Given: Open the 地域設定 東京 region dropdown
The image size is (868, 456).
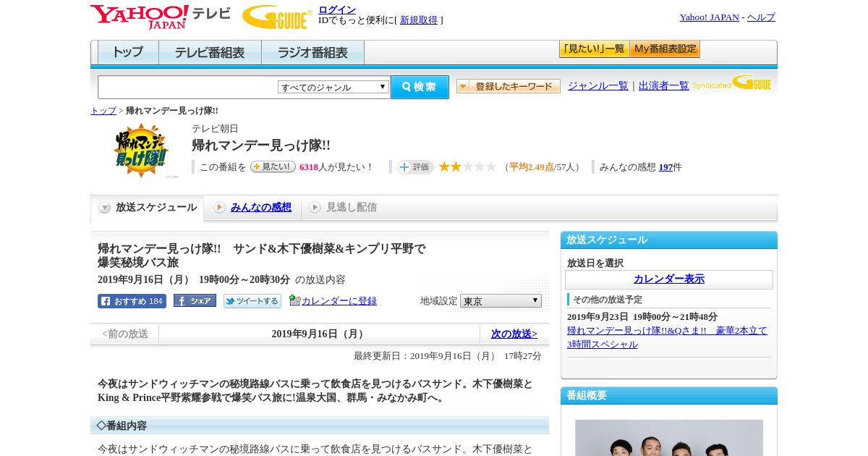Looking at the screenshot, I should 501,300.
